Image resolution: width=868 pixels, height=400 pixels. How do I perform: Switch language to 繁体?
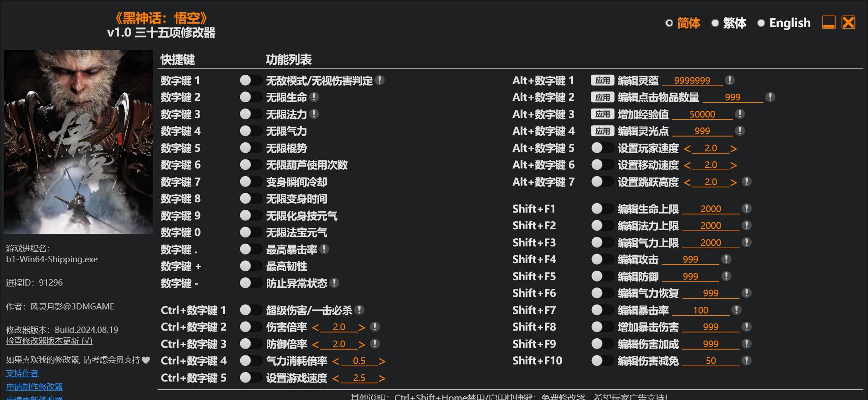pyautogui.click(x=729, y=23)
